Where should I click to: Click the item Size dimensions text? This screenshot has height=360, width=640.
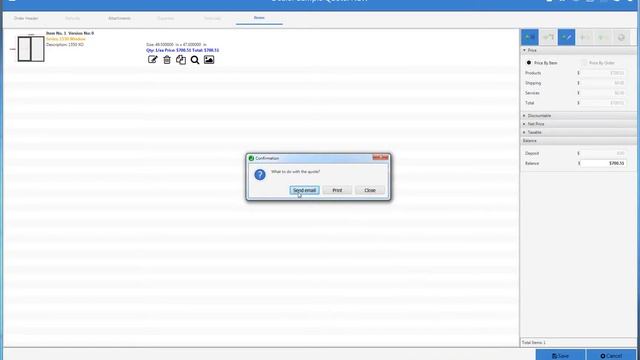[x=176, y=44]
